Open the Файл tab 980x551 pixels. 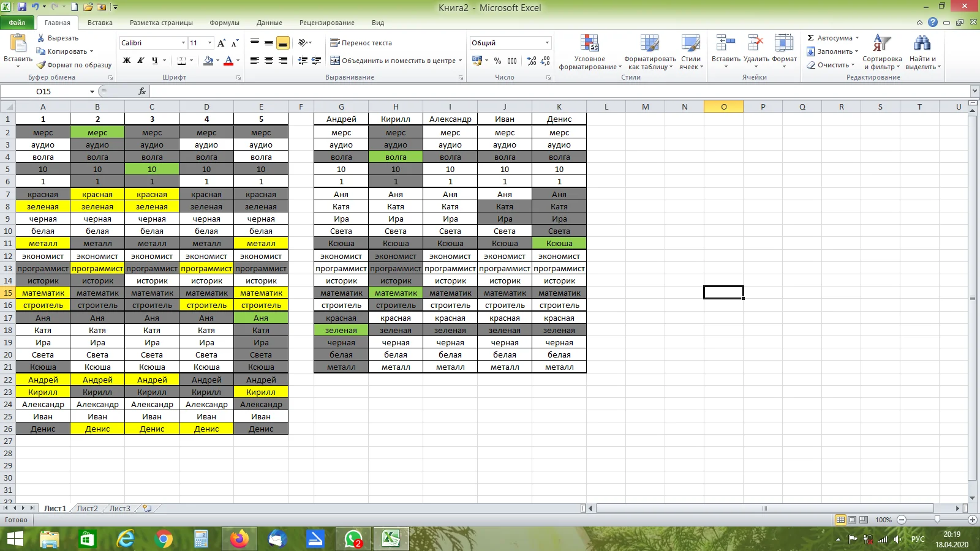click(17, 23)
